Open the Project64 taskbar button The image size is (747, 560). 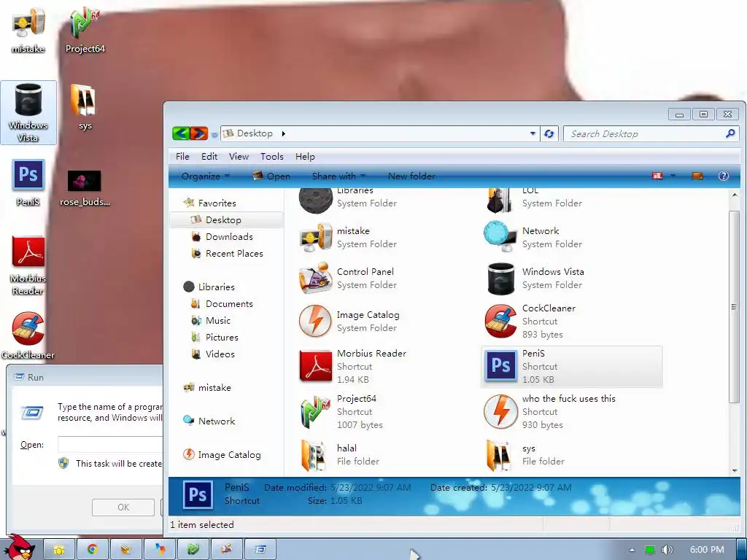[193, 550]
